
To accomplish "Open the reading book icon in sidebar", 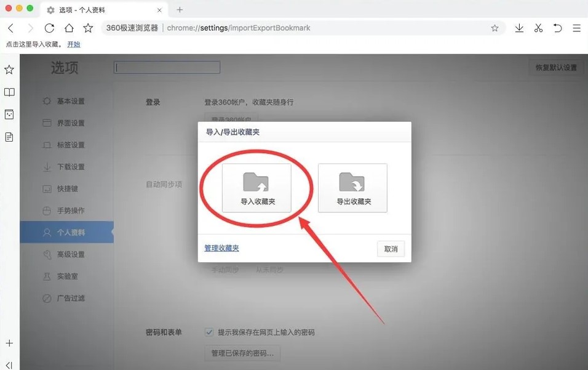I will (x=9, y=92).
